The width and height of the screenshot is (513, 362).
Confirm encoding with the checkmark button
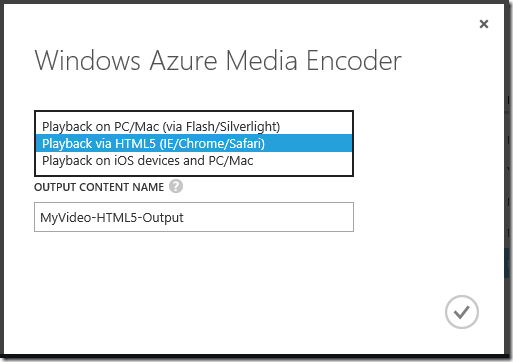pos(462,312)
